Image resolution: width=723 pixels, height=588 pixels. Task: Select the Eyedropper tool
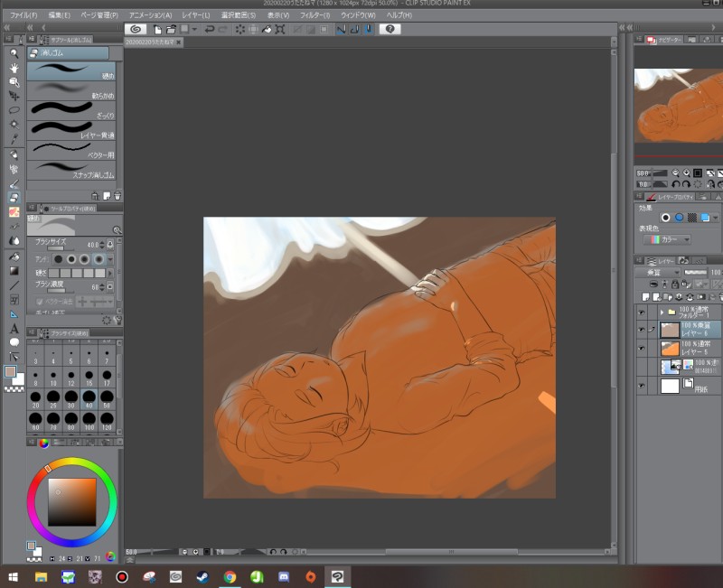(x=14, y=139)
